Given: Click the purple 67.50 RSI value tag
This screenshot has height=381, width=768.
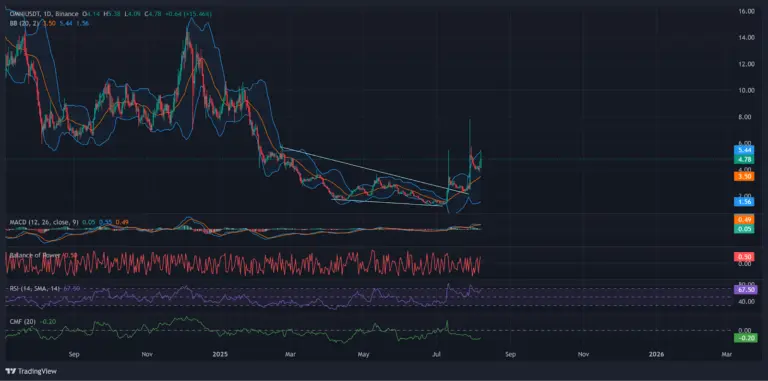Looking at the screenshot, I should [745, 289].
